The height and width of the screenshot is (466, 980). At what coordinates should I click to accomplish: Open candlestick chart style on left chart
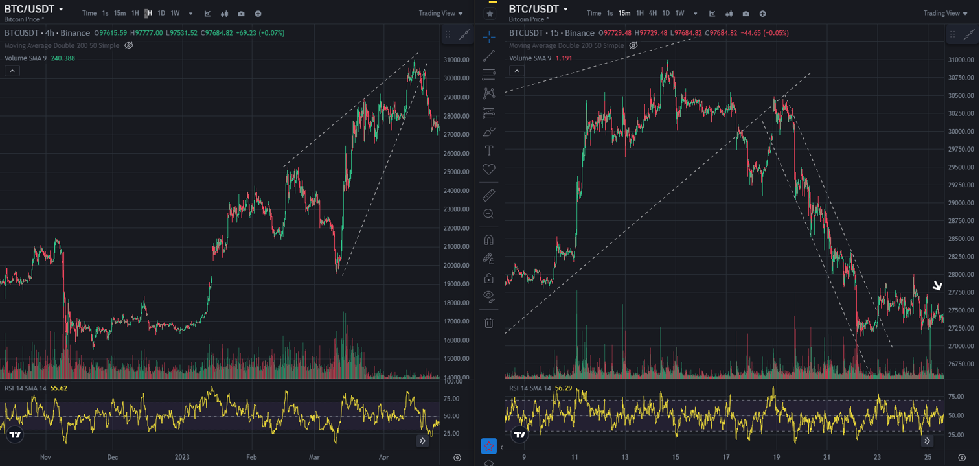tap(225, 13)
